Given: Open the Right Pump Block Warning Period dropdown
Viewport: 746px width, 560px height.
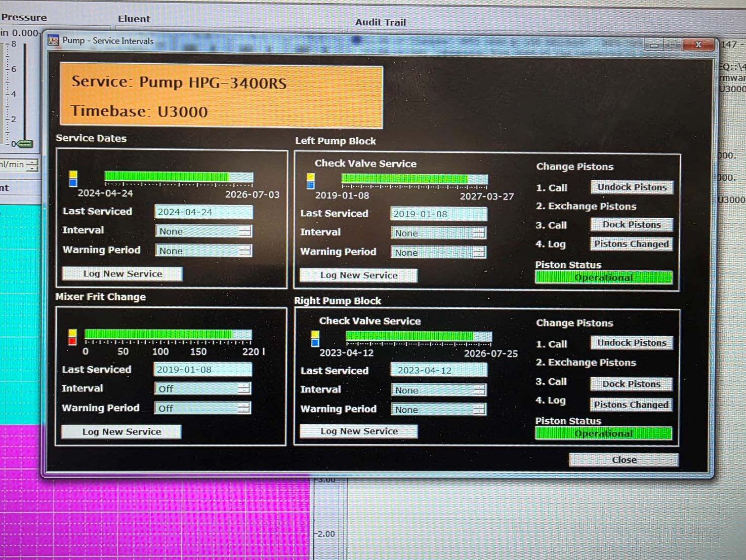Looking at the screenshot, I should click(438, 410).
